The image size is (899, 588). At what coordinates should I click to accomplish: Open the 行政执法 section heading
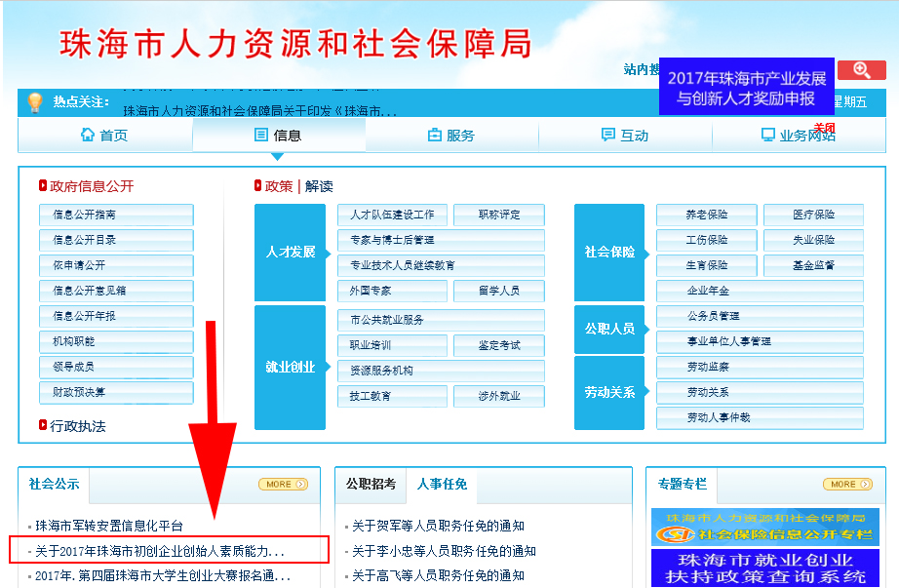77,426
